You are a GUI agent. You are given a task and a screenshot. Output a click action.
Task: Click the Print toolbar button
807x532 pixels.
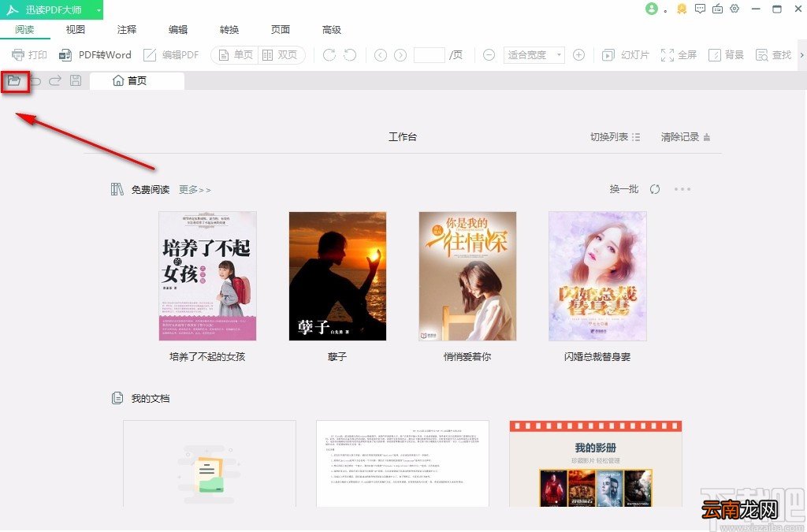[29, 55]
